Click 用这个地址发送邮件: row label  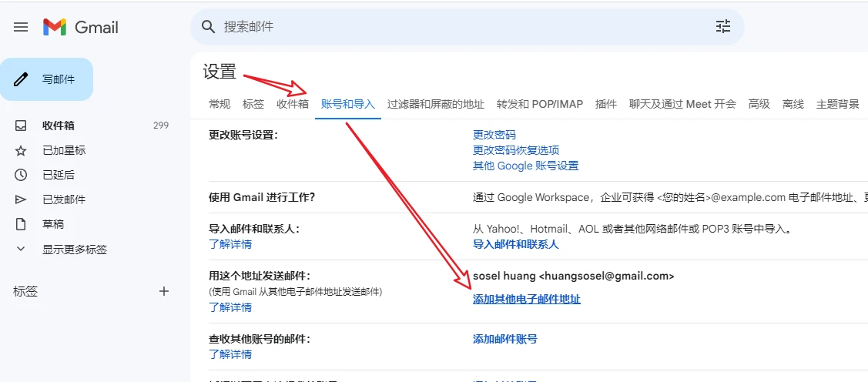[260, 276]
